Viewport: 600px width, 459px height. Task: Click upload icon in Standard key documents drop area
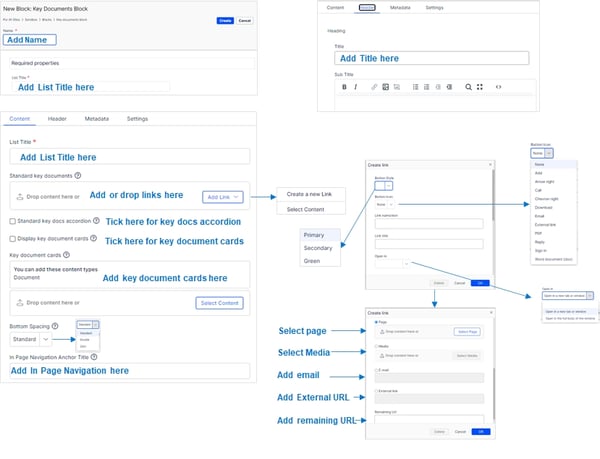20,197
